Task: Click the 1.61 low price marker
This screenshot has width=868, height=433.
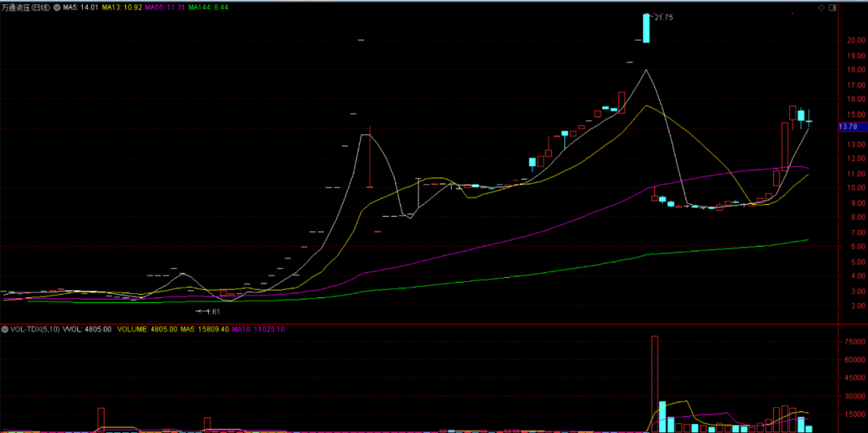Action: point(211,311)
